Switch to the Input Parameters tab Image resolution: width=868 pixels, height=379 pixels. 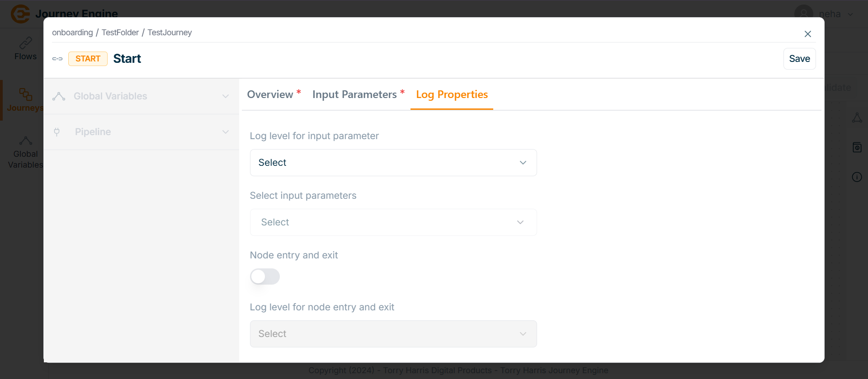pos(354,94)
